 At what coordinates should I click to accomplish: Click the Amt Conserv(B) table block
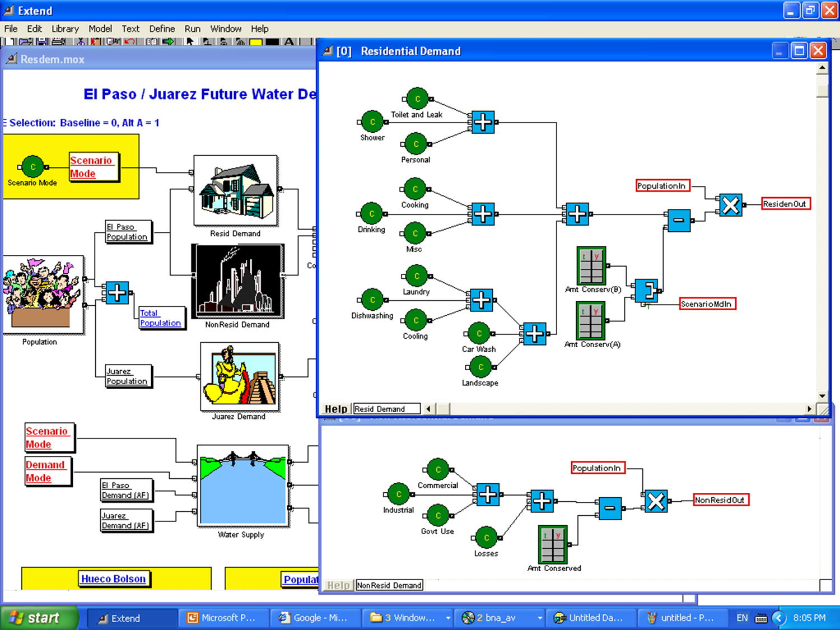[591, 265]
